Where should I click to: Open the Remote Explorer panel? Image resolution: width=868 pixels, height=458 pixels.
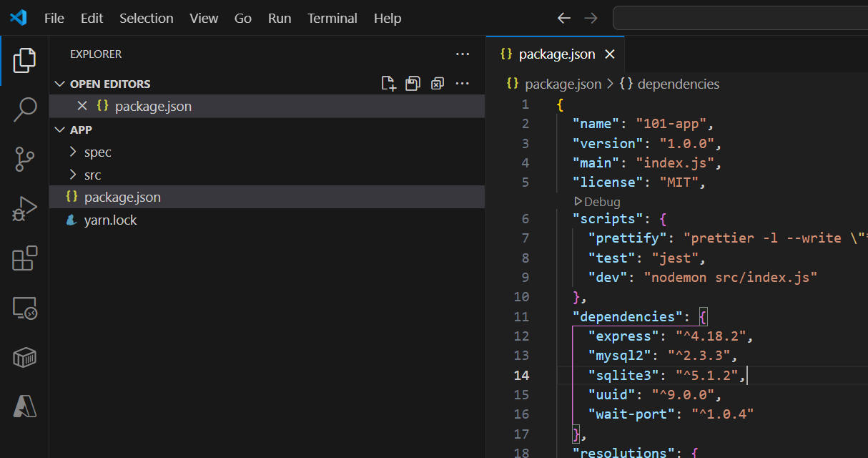point(25,308)
